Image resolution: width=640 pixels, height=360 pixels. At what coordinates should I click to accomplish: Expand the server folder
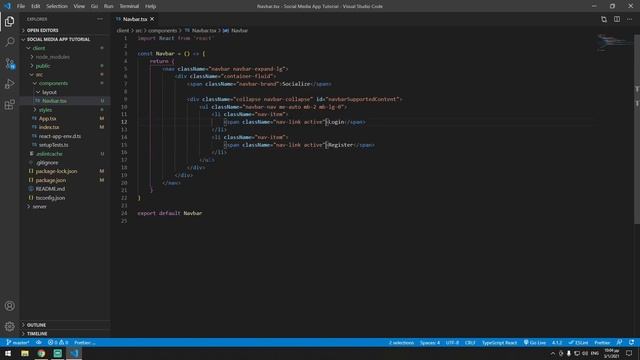[39, 207]
